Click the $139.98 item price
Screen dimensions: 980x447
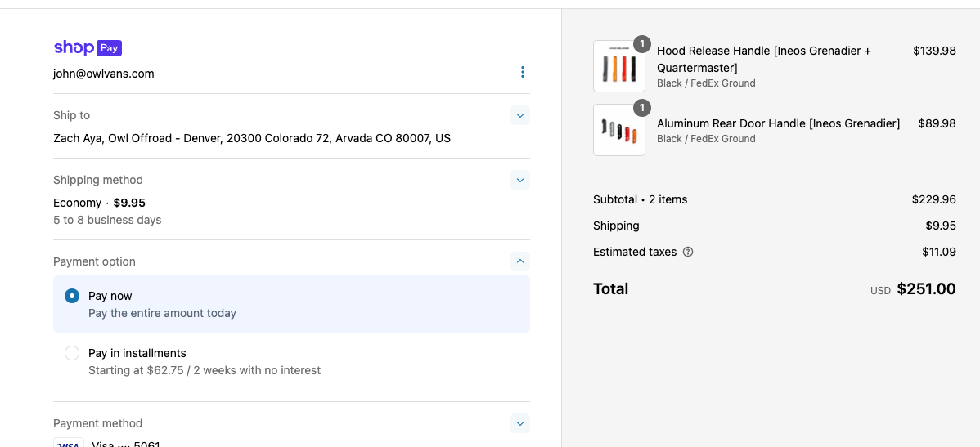tap(934, 51)
